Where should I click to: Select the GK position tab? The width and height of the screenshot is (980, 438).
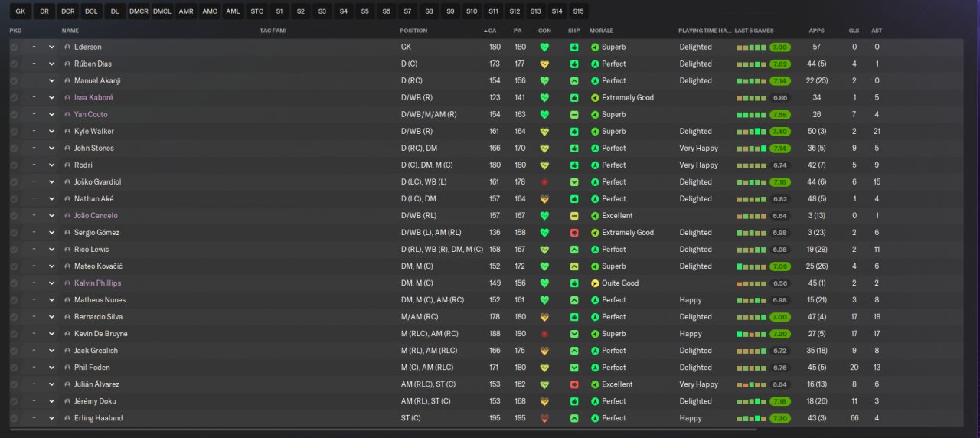pos(21,11)
